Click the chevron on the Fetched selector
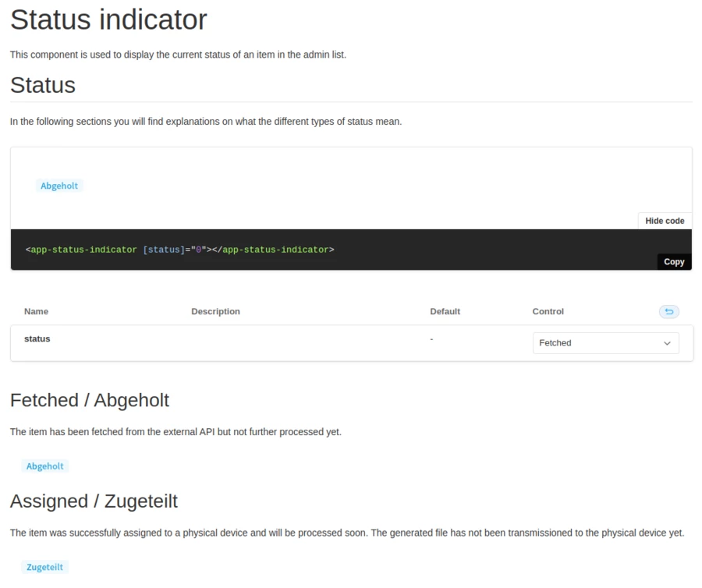Image resolution: width=702 pixels, height=588 pixels. point(667,342)
